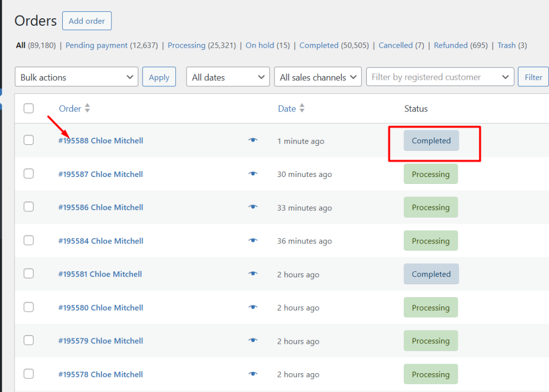Preview order #195580 with the eye icon
Image resolution: width=549 pixels, height=392 pixels.
[253, 307]
